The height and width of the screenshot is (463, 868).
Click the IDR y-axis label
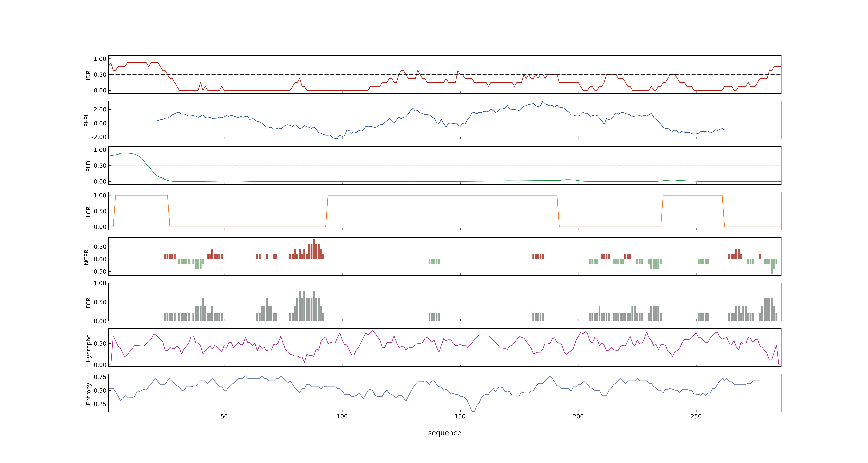pyautogui.click(x=89, y=75)
